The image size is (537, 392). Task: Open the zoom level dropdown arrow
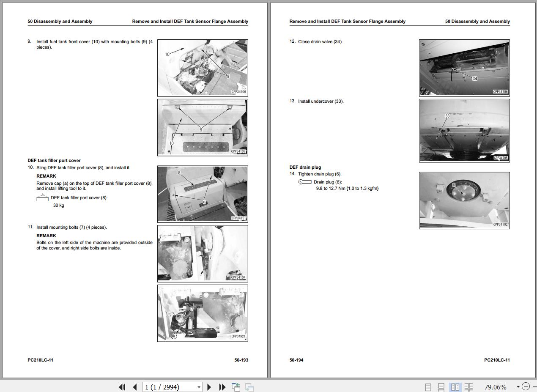518,387
